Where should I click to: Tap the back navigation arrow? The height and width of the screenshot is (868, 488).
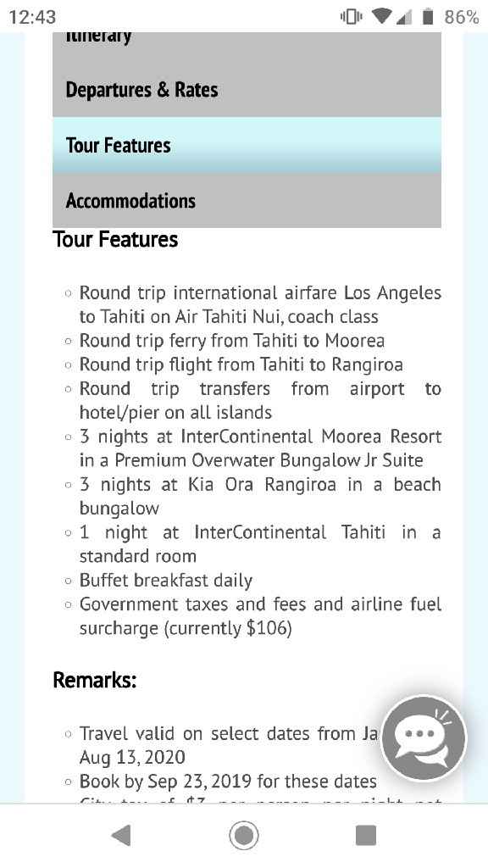(121, 835)
